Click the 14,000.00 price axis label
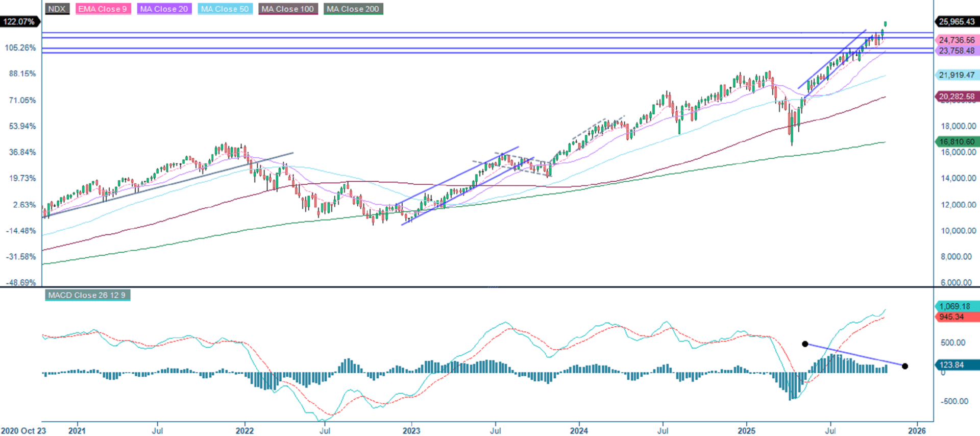Screen dimensions: 980x436 958,178
